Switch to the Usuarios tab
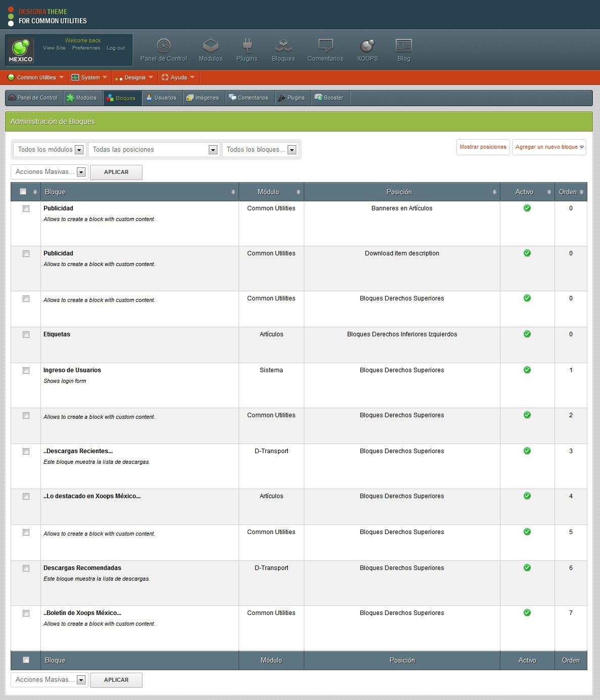This screenshot has height=700, width=600. pyautogui.click(x=162, y=98)
